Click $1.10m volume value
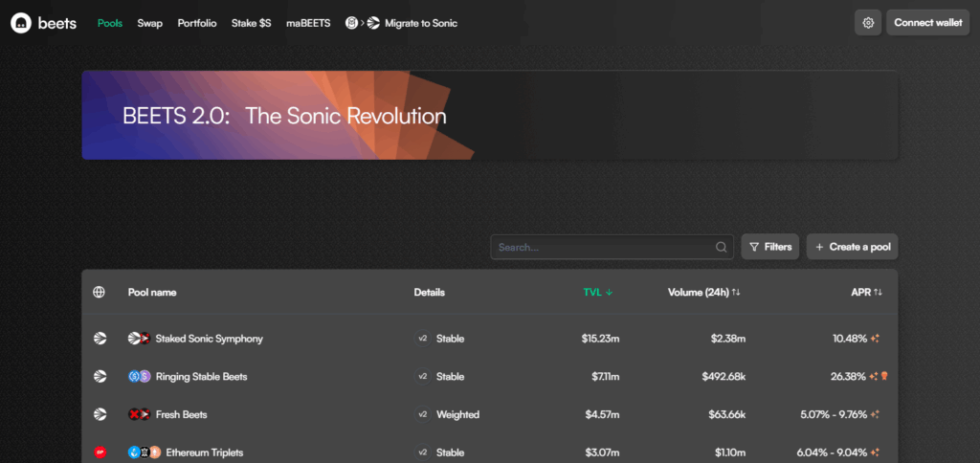 click(x=730, y=452)
